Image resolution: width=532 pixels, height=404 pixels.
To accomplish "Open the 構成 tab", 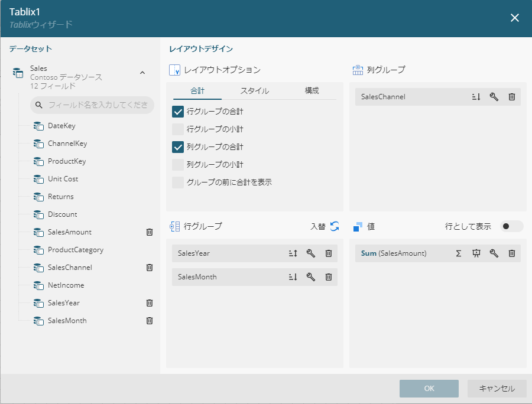I will [x=312, y=91].
